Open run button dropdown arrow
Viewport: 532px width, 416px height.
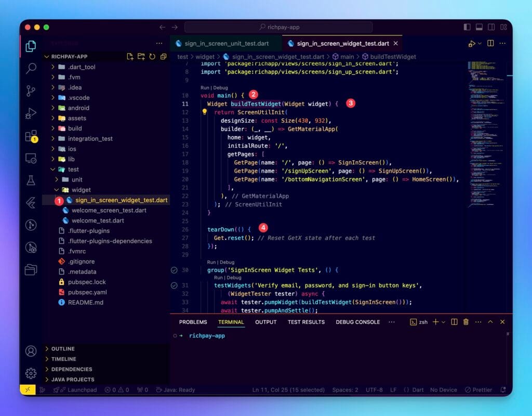tap(480, 44)
